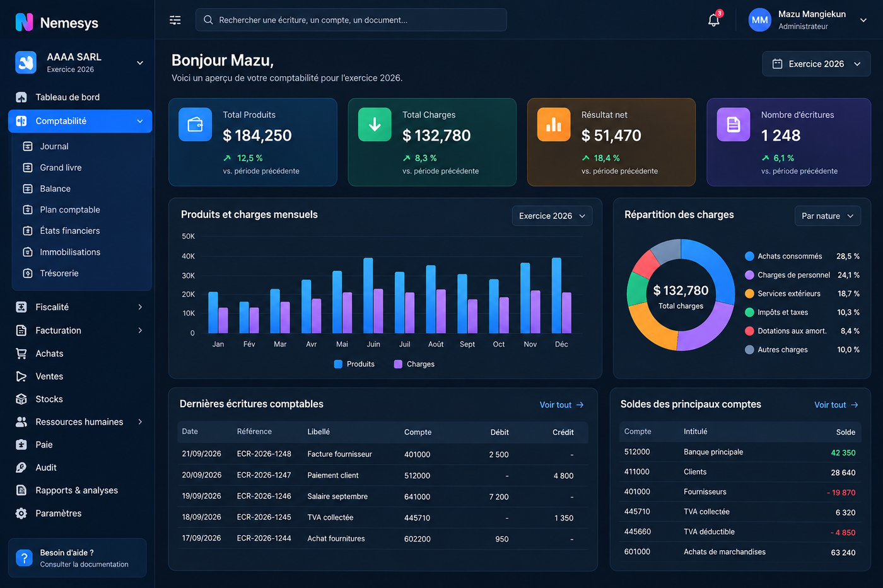
Task: Toggle the sidebar filter icon
Action: point(175,20)
